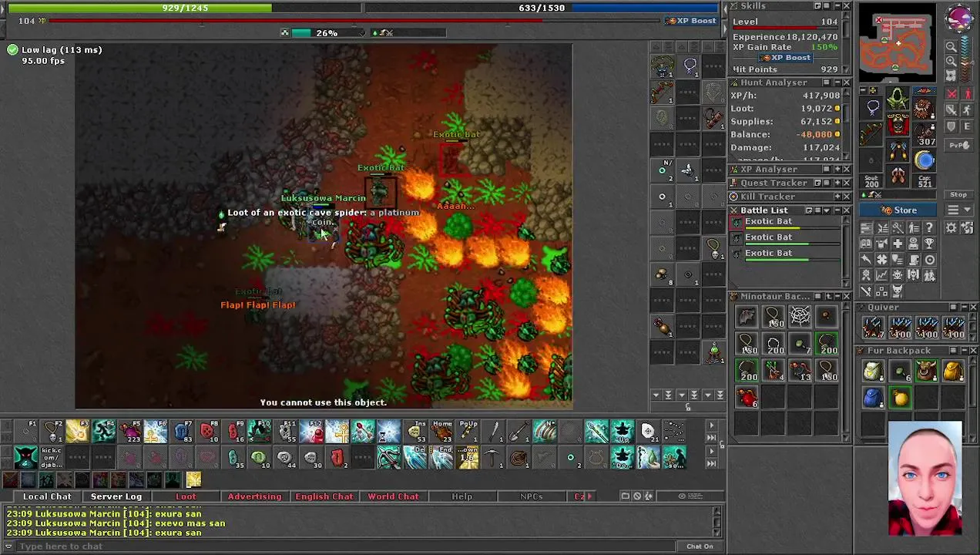980x555 pixels.
Task: Toggle the PvP mode button
Action: click(x=959, y=145)
